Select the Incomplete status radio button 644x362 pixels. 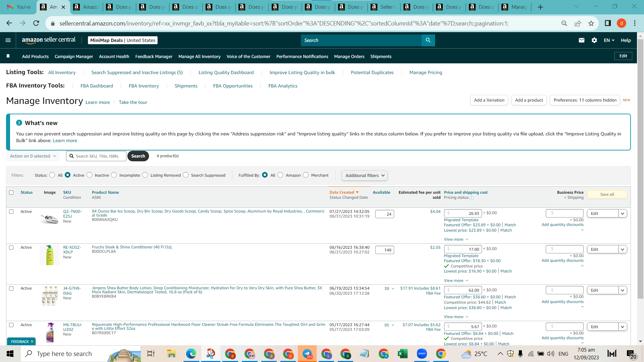114,175
